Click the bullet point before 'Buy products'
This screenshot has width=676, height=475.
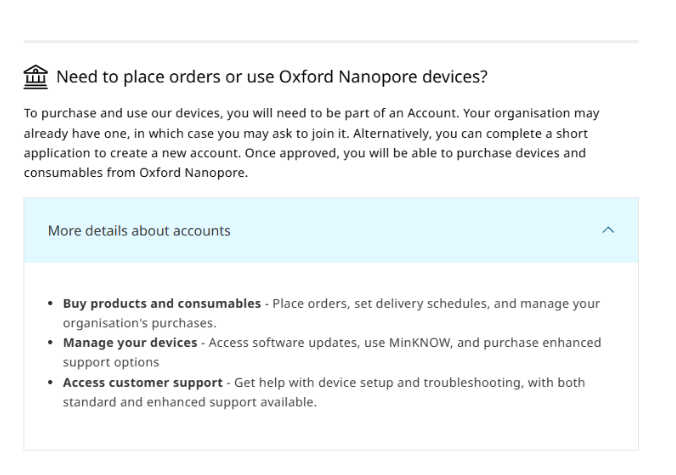pyautogui.click(x=51, y=303)
